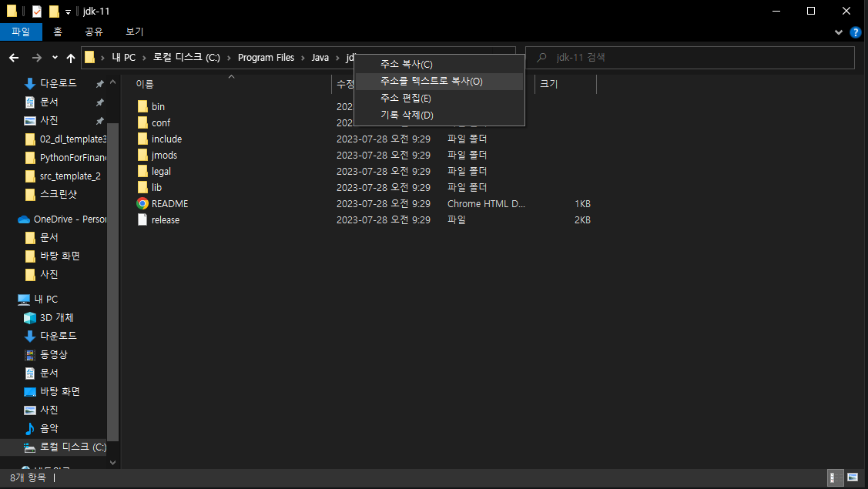Viewport: 868px width, 489px height.
Task: Open 3D 개체 in sidebar
Action: pyautogui.click(x=56, y=318)
